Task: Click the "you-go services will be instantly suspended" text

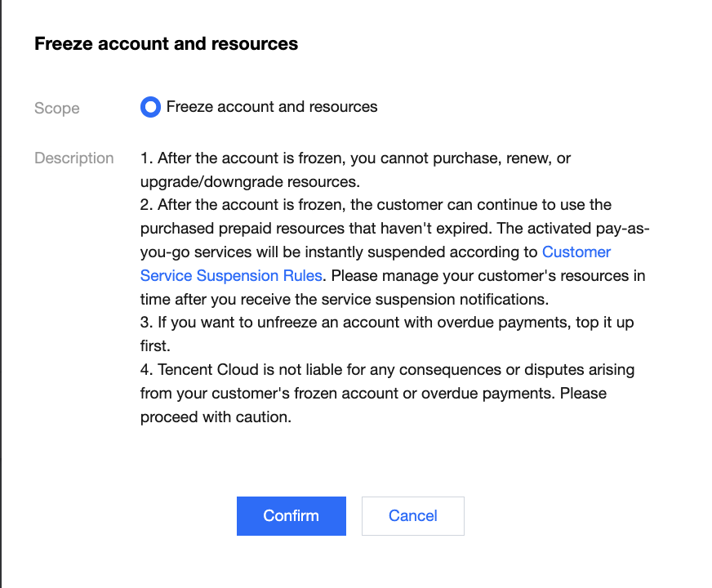Action: pyautogui.click(x=340, y=252)
